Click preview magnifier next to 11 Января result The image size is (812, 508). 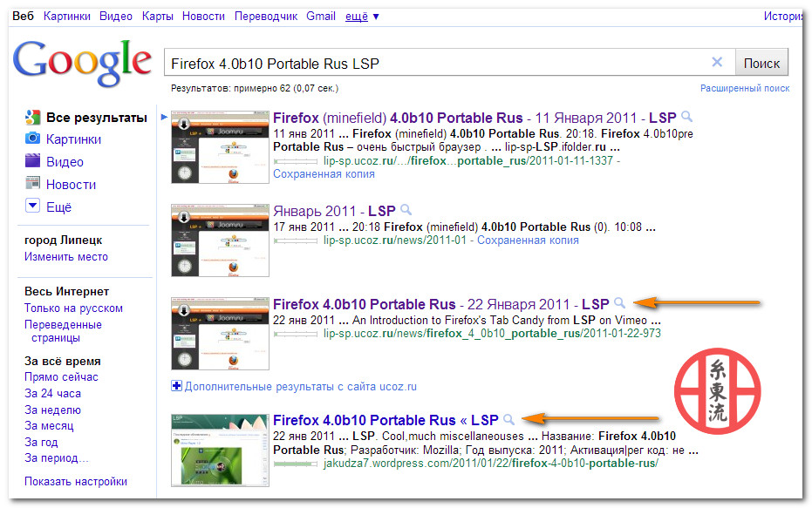686,117
